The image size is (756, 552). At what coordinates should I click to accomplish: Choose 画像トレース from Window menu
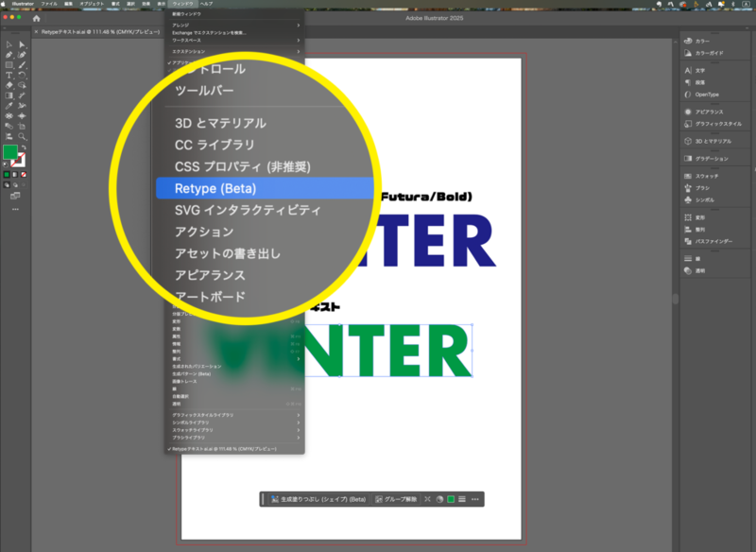pyautogui.click(x=234, y=381)
